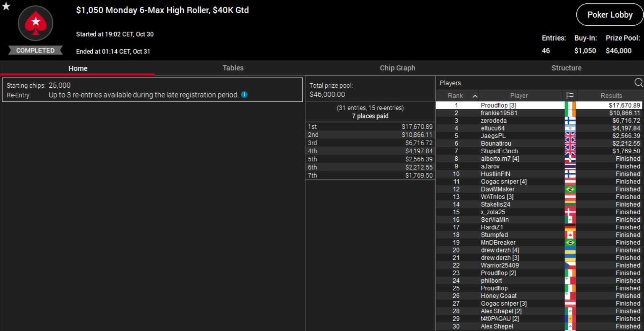This screenshot has height=331, width=644.
Task: Select the zerodeda player row
Action: click(x=494, y=120)
